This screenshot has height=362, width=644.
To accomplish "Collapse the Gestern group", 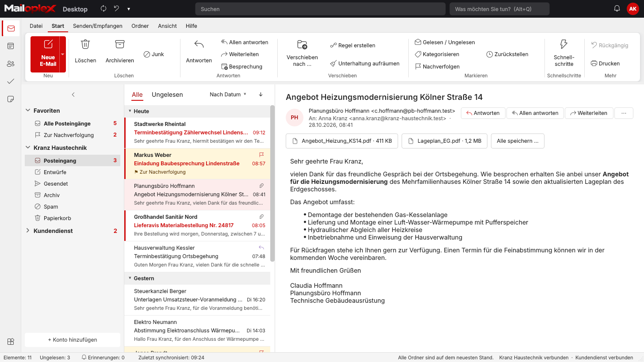I will (x=130, y=278).
